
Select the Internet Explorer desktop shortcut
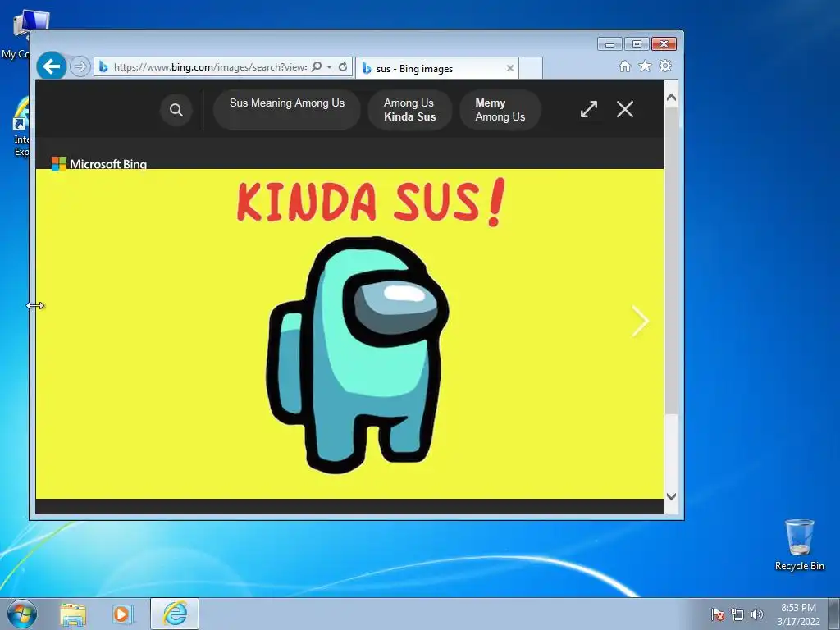point(21,126)
